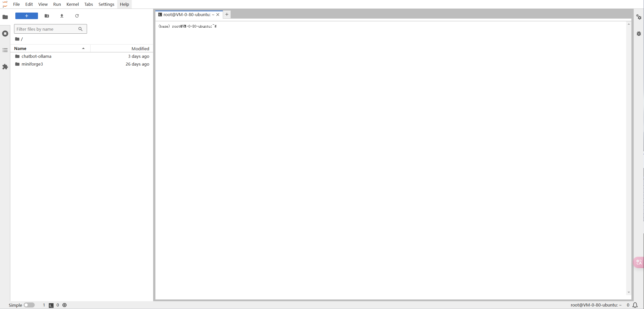Open the Property Inspector gears icon

tap(639, 17)
